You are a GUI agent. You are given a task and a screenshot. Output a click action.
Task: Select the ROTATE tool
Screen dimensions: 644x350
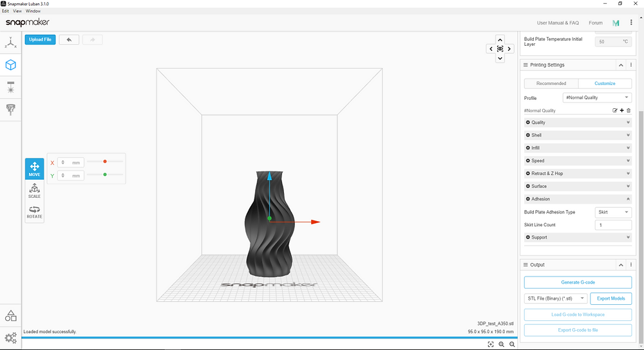pos(35,212)
